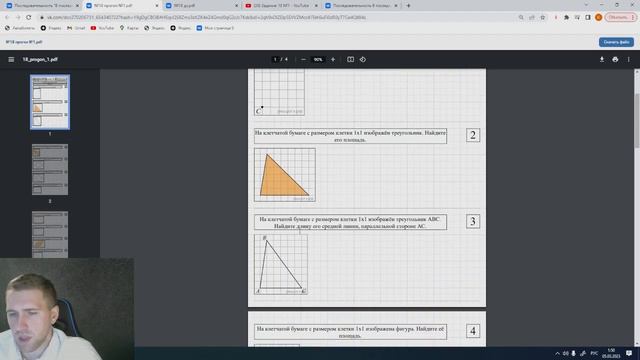Open the Gmail bookmark

76,28
